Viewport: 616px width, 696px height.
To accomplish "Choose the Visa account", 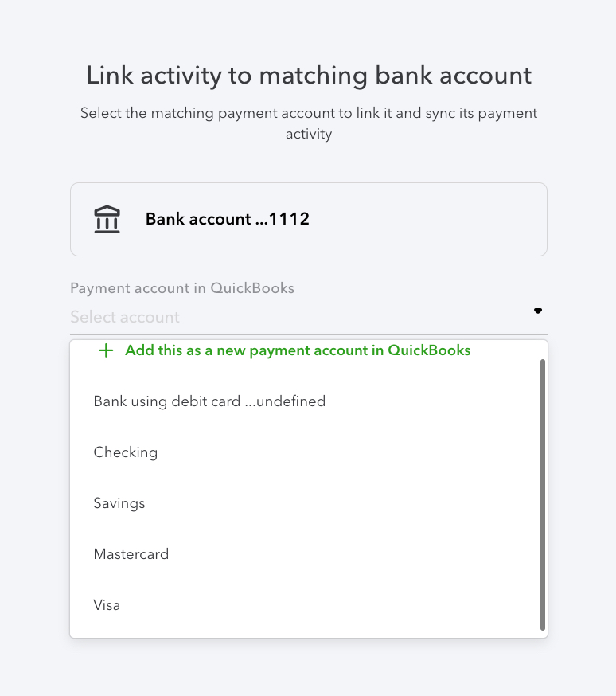I will (107, 605).
